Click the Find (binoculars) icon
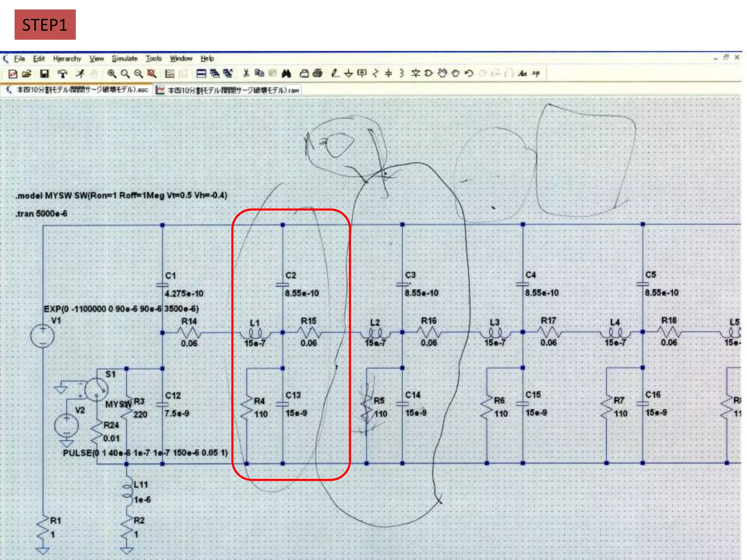 [x=286, y=74]
